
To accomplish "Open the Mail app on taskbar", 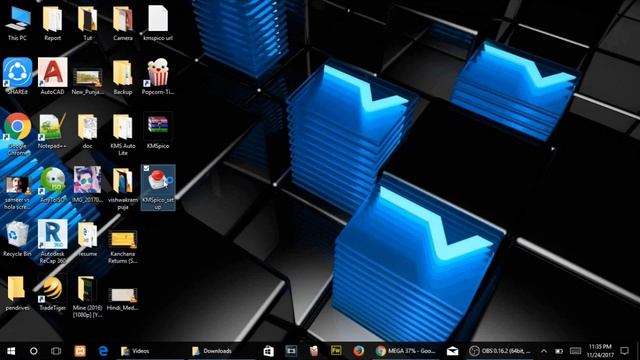I will point(452,351).
